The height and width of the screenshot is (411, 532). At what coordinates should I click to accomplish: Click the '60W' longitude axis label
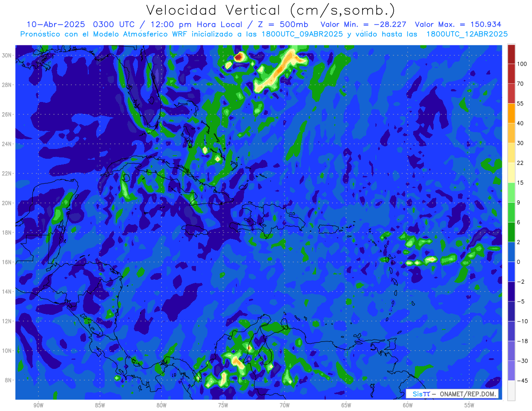[408, 405]
